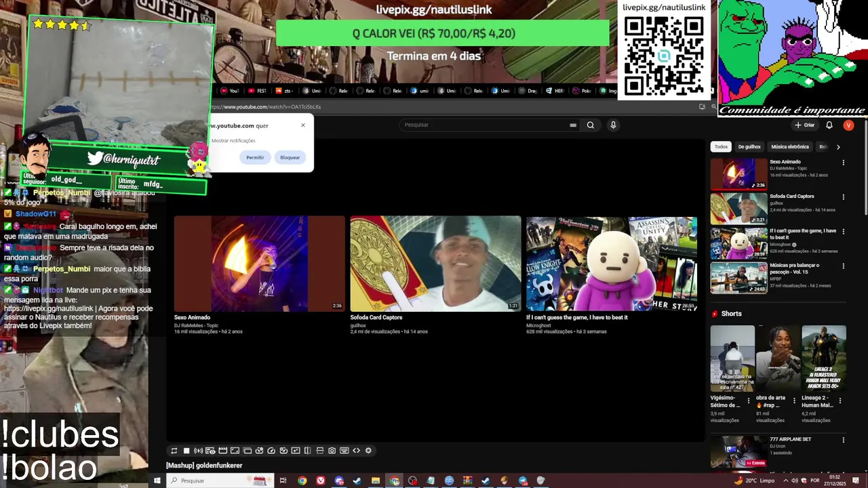The width and height of the screenshot is (868, 488).
Task: Click the loop icon in the player toolbar
Action: click(x=174, y=451)
